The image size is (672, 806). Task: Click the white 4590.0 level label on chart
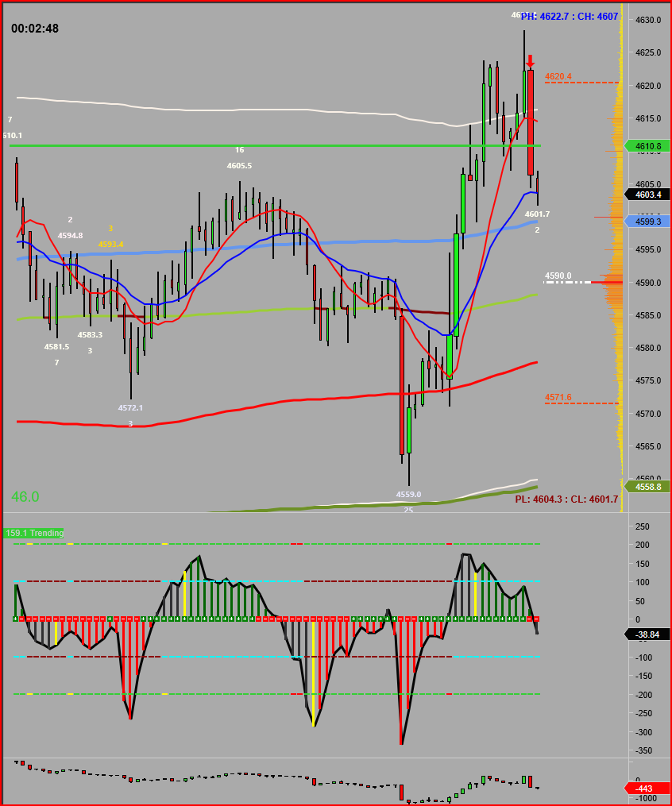coord(558,276)
